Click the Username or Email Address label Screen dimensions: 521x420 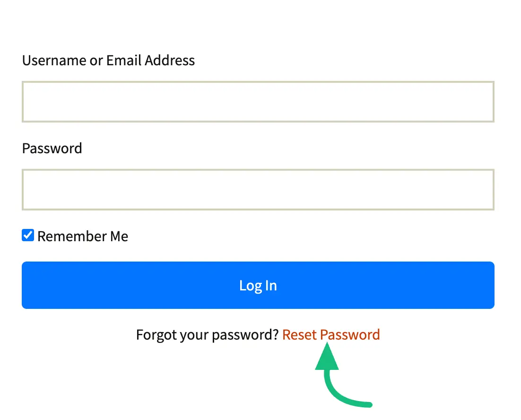pos(108,61)
